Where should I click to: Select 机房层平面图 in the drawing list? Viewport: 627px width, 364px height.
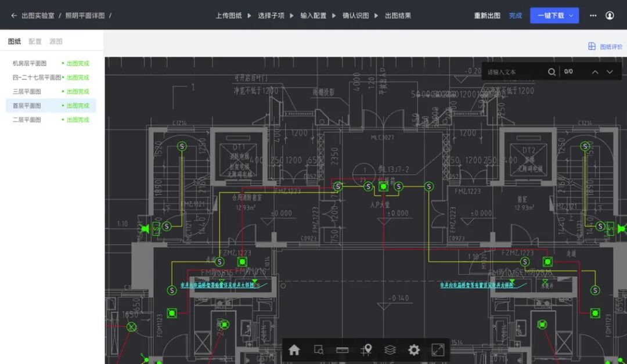pyautogui.click(x=51, y=63)
